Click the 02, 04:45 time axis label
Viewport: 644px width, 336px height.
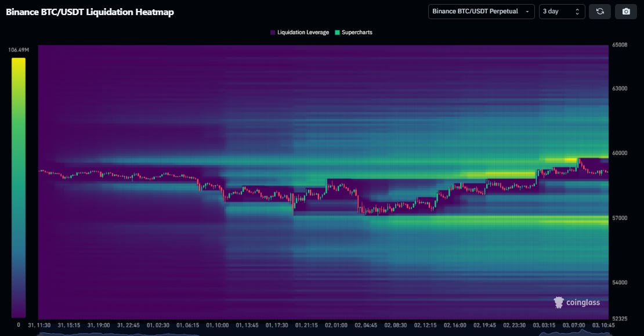[366, 326]
